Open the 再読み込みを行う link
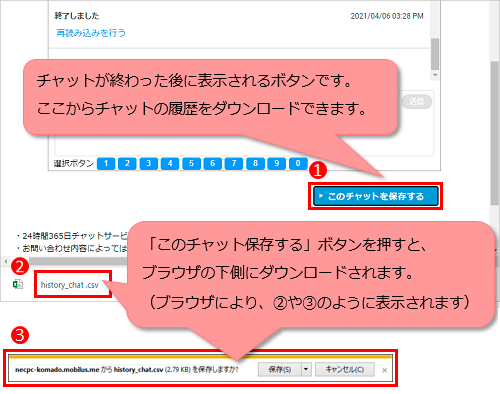This screenshot has width=500, height=394. [91, 33]
